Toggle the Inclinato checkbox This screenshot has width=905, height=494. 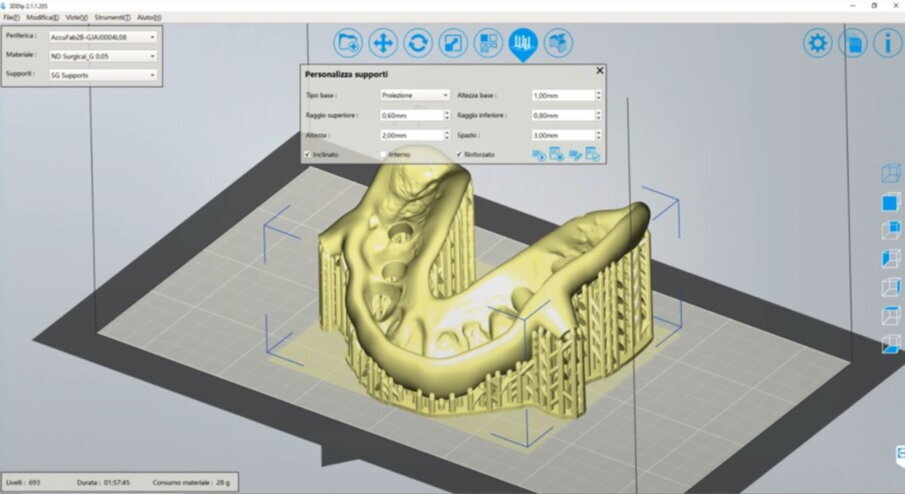(x=308, y=155)
